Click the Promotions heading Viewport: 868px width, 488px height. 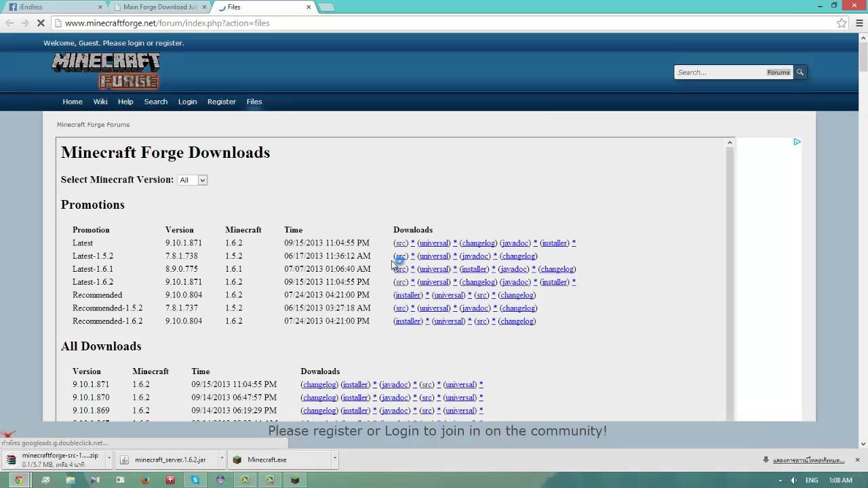pyautogui.click(x=93, y=205)
